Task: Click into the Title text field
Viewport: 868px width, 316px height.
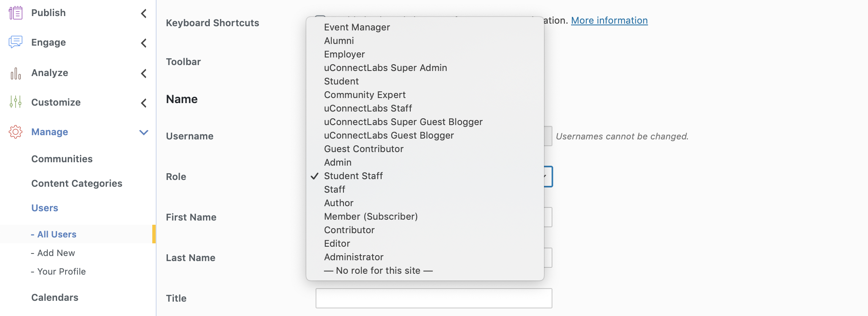Action: (x=434, y=298)
